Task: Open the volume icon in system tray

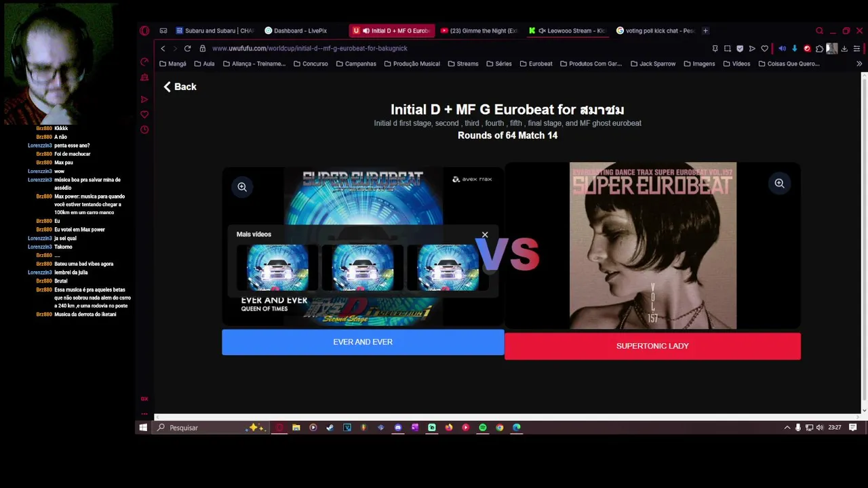Action: click(x=820, y=428)
